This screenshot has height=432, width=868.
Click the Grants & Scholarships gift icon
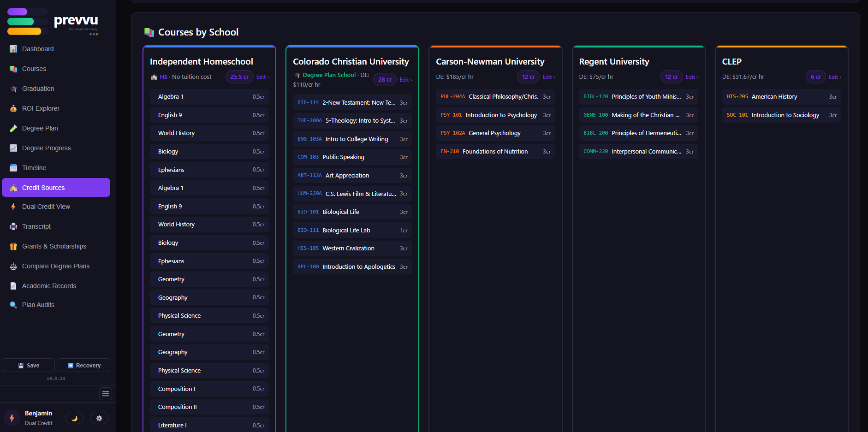[x=13, y=246]
